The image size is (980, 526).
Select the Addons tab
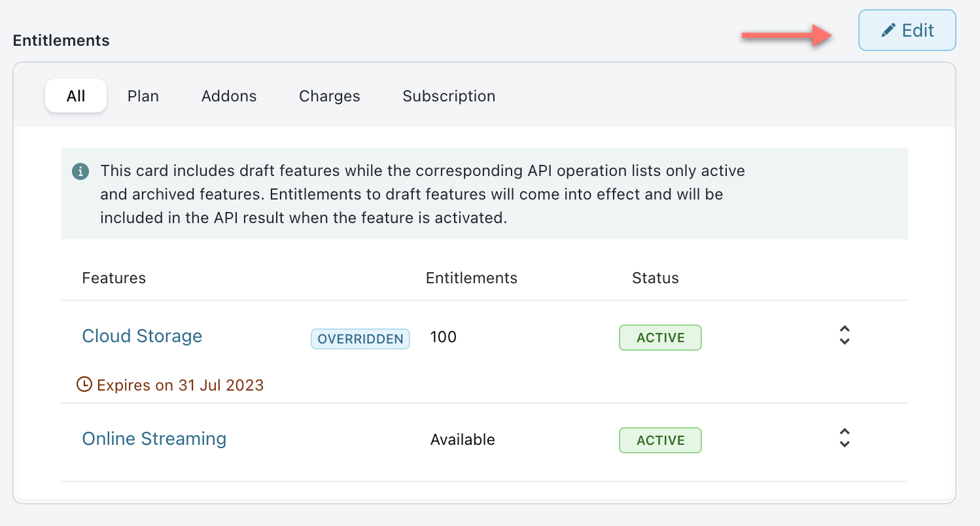tap(229, 96)
